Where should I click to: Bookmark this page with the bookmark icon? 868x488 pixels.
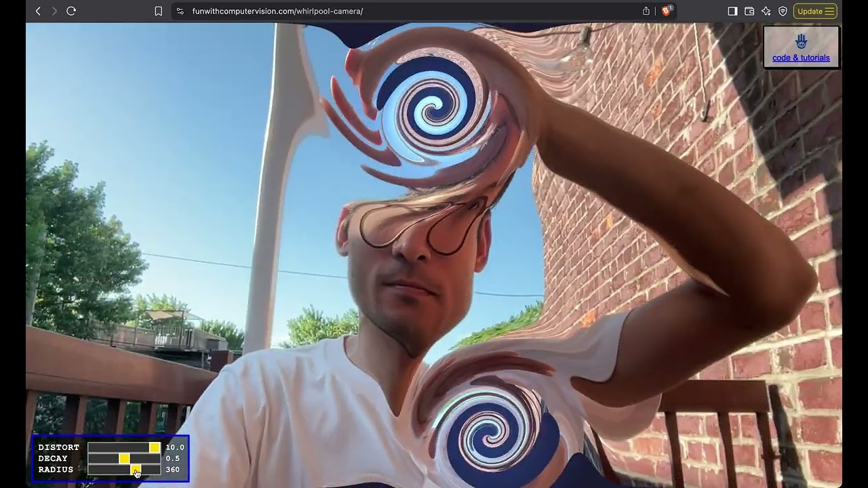[158, 11]
